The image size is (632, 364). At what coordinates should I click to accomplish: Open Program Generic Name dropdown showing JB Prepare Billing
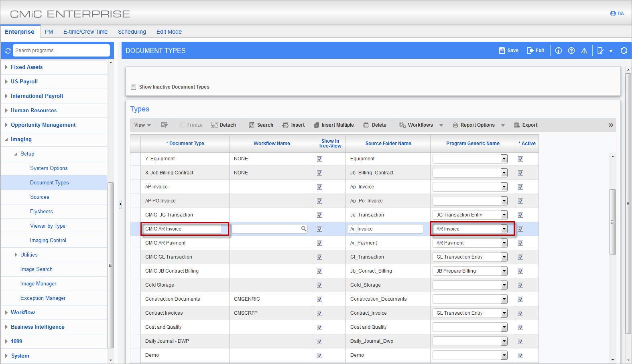click(504, 271)
